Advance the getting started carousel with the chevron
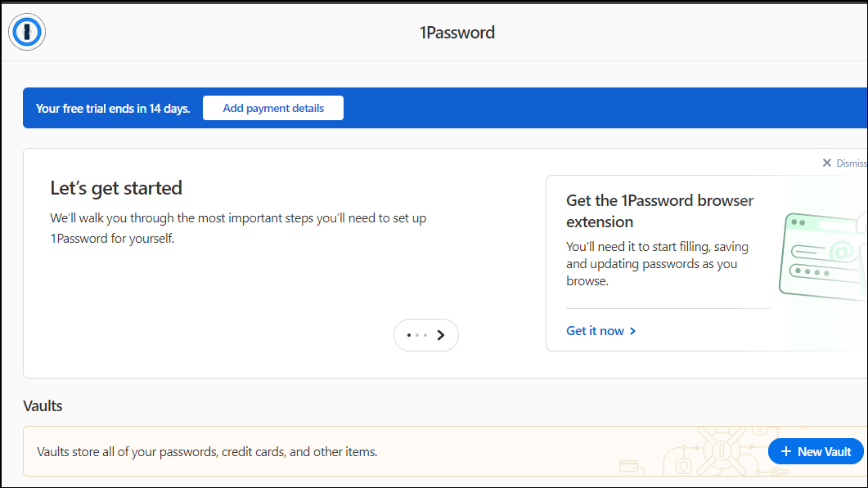 click(x=441, y=335)
